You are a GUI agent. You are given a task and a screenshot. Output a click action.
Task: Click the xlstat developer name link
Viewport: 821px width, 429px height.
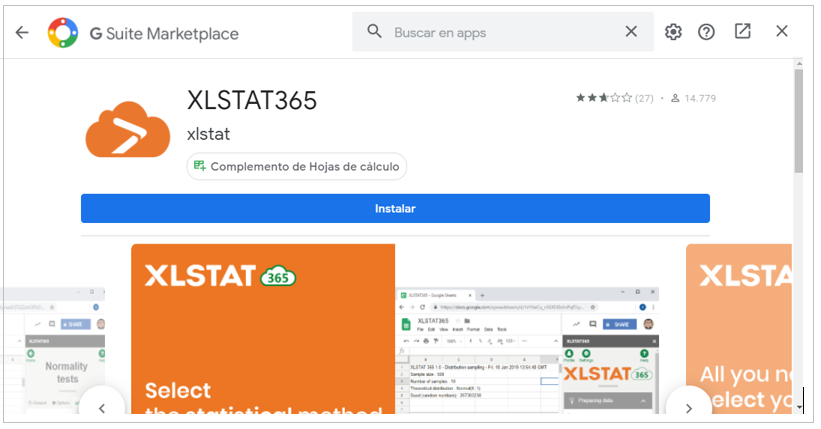click(x=208, y=134)
